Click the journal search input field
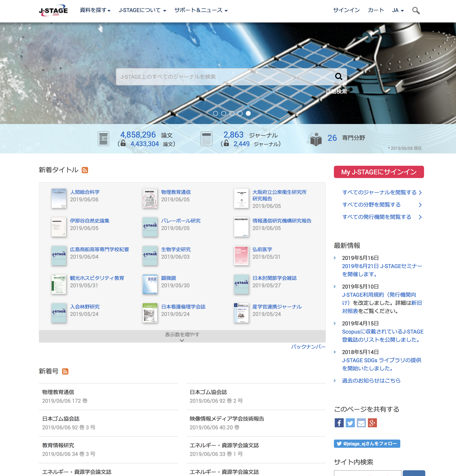This screenshot has width=456, height=476. 219,77
